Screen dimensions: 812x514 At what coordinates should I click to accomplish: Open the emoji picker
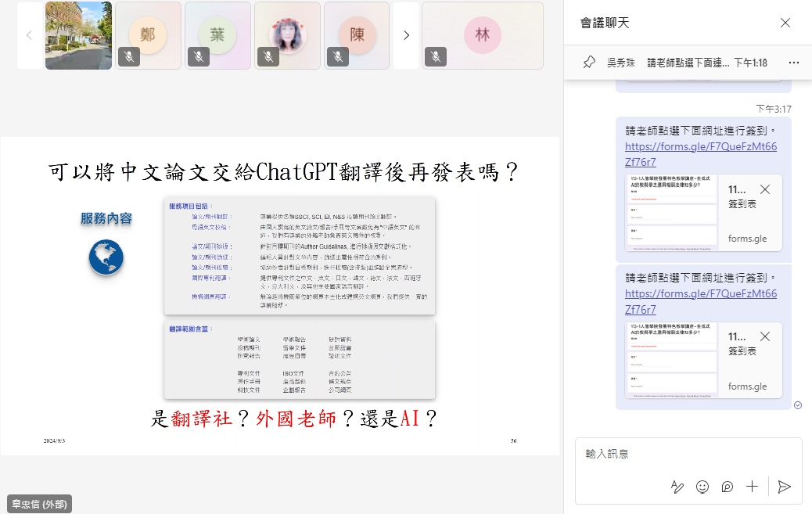pyautogui.click(x=702, y=487)
